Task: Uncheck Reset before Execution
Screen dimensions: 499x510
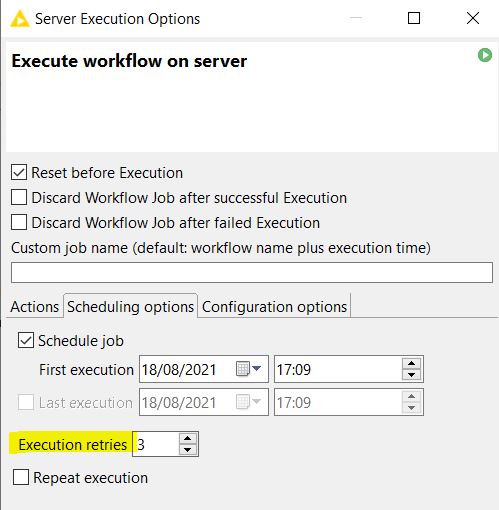Action: [x=19, y=173]
